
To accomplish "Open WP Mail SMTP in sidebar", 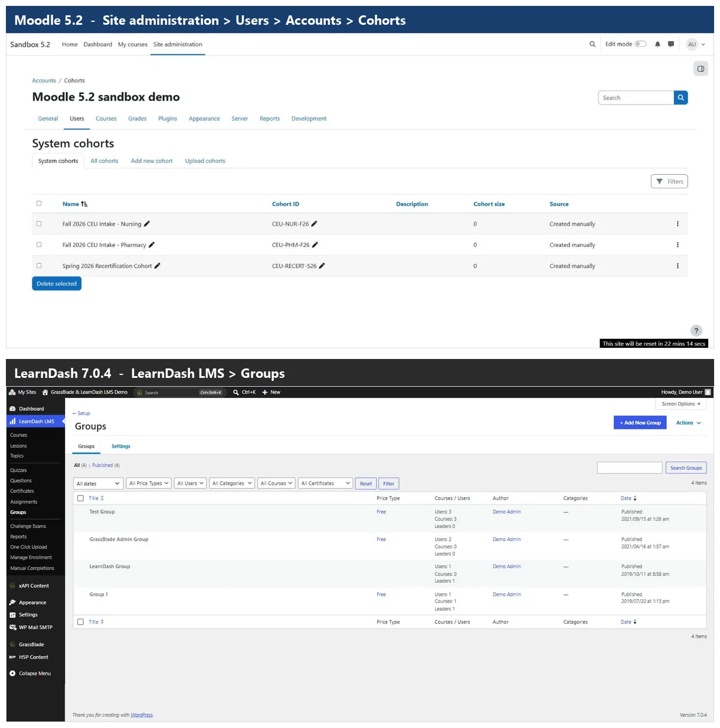I will tap(35, 627).
